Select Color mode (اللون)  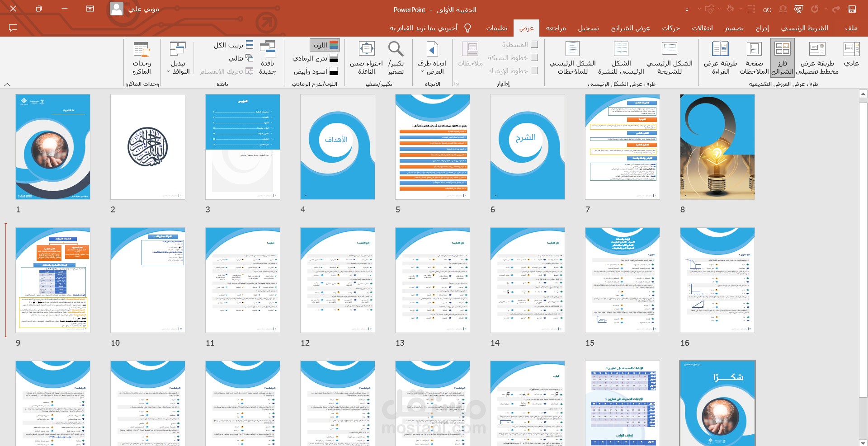tap(325, 45)
